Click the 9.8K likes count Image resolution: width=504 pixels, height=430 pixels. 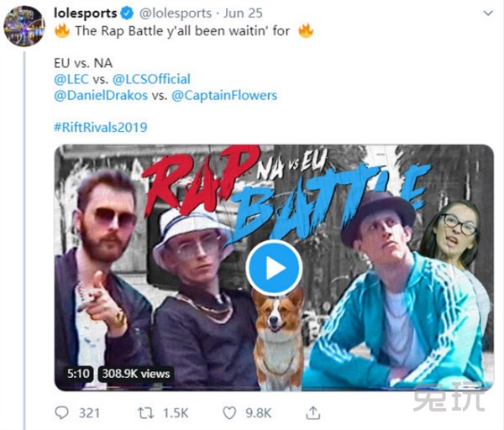[x=259, y=413]
